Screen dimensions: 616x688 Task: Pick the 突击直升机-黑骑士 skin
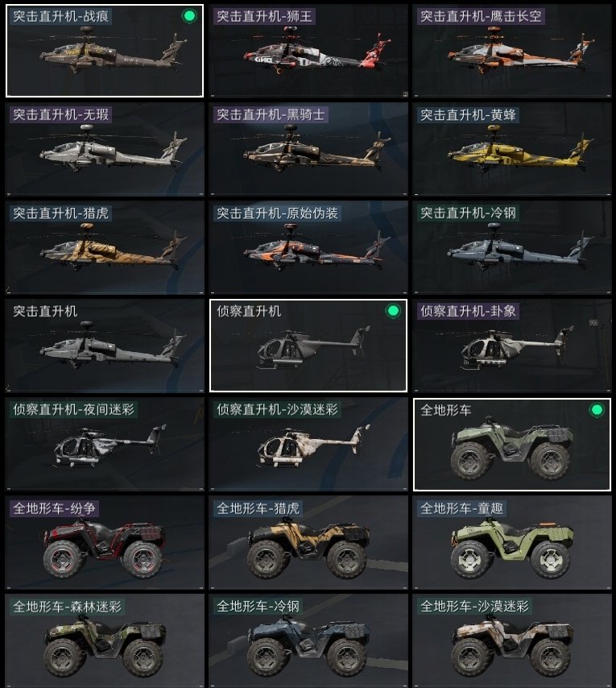(308, 149)
